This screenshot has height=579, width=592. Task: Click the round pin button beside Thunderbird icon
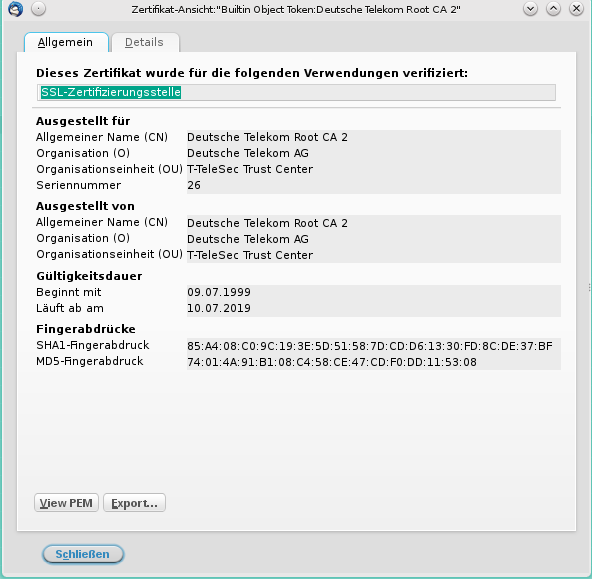[x=39, y=9]
